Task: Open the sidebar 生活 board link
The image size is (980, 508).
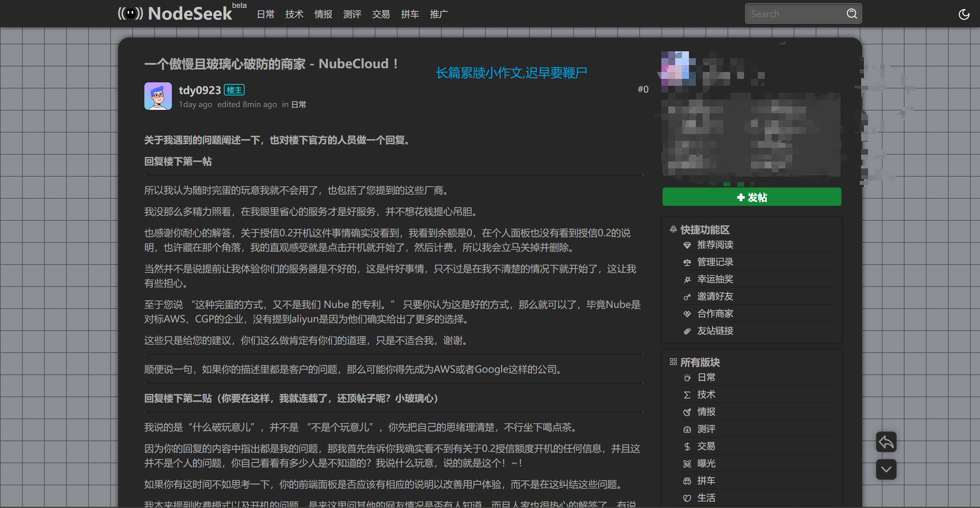Action: [706, 498]
